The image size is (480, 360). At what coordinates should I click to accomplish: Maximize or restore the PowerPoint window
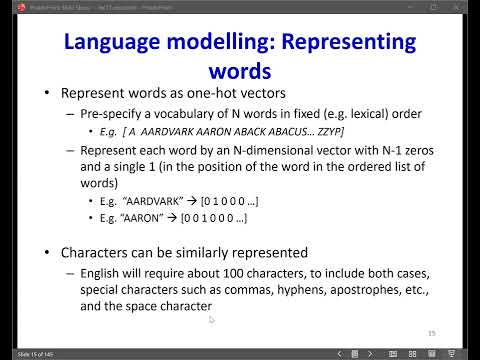click(x=434, y=7)
